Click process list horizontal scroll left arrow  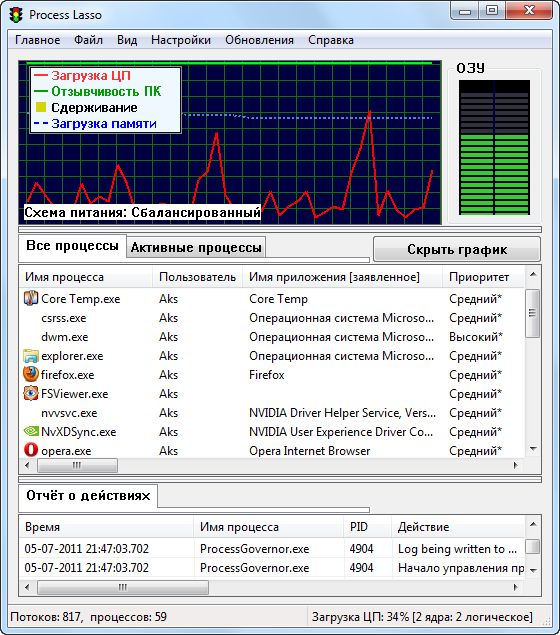27,465
